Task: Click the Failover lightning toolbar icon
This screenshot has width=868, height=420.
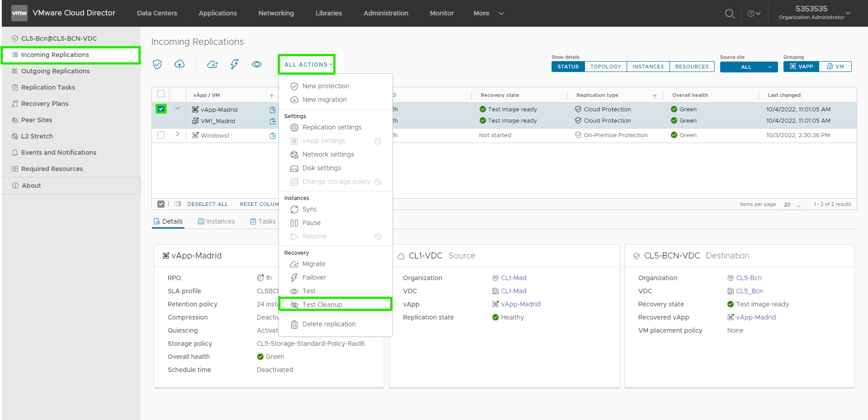Action: tap(234, 64)
